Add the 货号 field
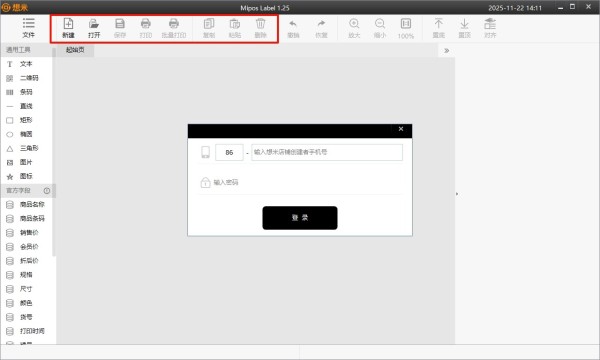 (27, 317)
